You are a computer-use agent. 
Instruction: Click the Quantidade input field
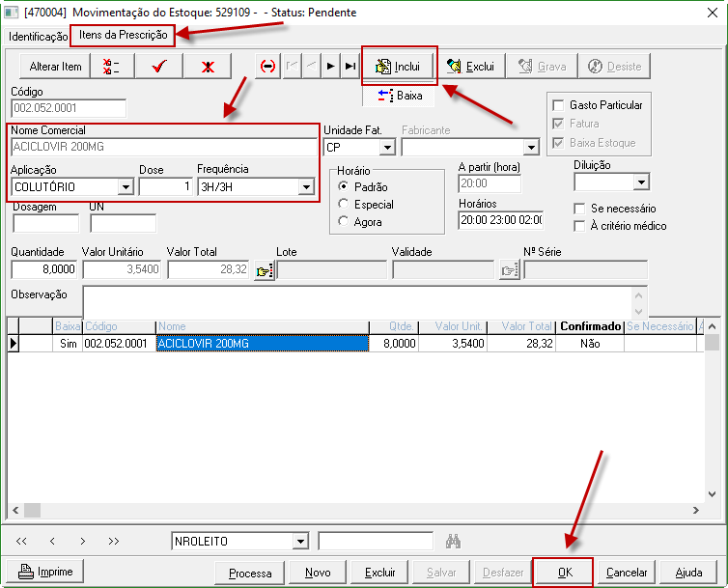point(44,269)
